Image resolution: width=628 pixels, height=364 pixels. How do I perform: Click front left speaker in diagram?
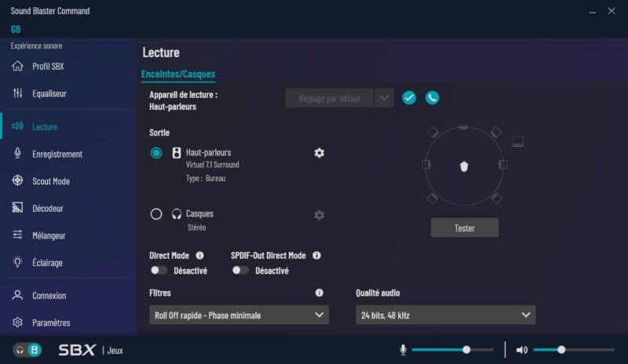coord(433,132)
